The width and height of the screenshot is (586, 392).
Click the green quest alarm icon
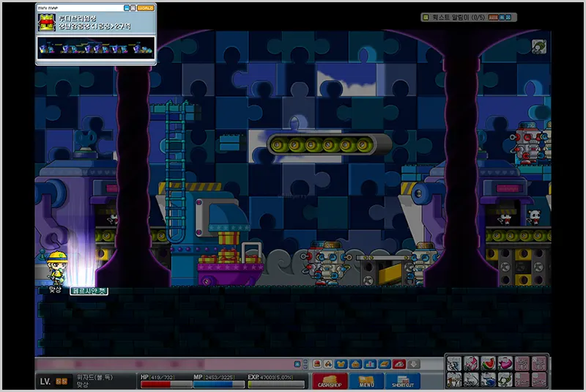(426, 17)
